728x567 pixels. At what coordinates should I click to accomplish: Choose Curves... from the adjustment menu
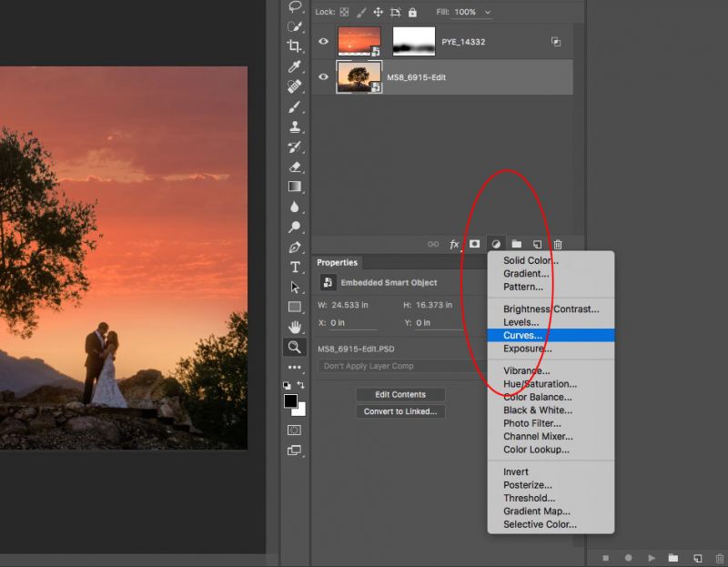pos(522,335)
